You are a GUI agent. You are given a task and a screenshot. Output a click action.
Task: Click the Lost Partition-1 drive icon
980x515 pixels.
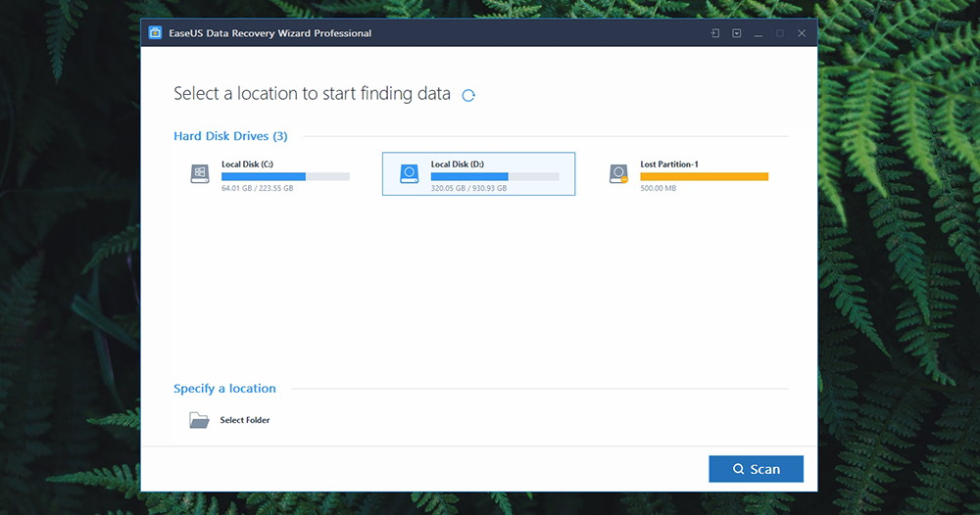(x=618, y=173)
